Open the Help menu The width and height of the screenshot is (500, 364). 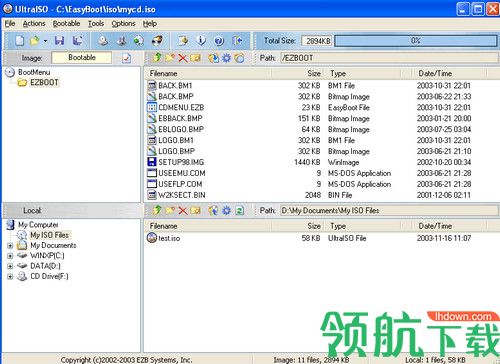click(150, 24)
